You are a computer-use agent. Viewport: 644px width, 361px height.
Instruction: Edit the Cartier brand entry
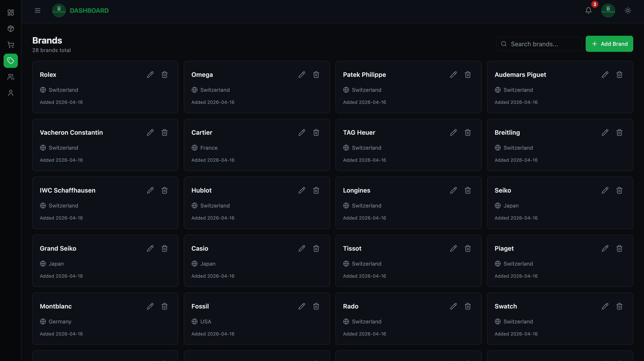click(x=302, y=132)
